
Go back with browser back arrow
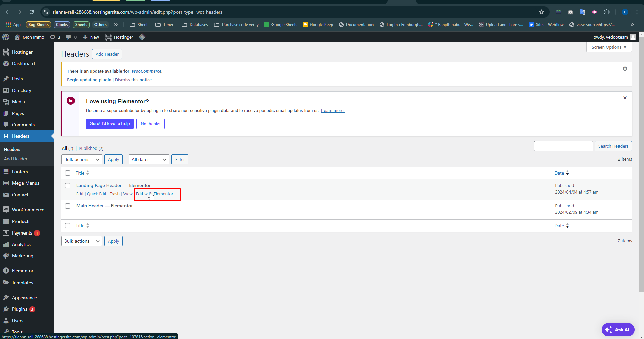click(x=7, y=12)
